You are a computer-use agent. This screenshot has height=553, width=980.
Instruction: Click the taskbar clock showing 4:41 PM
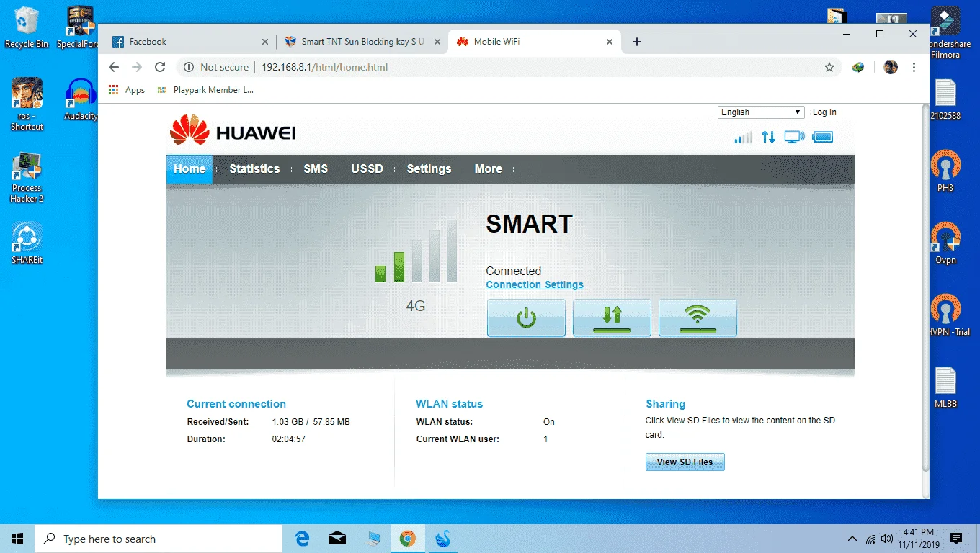[x=919, y=539]
